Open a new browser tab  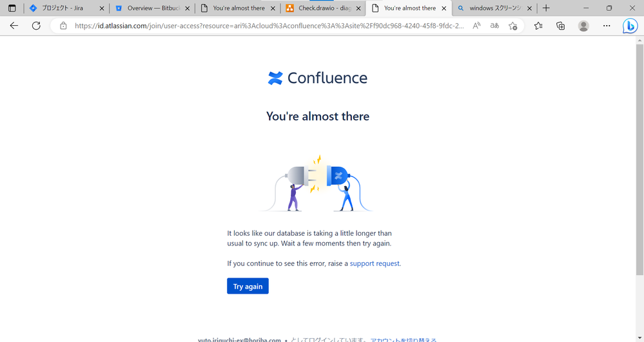(546, 8)
